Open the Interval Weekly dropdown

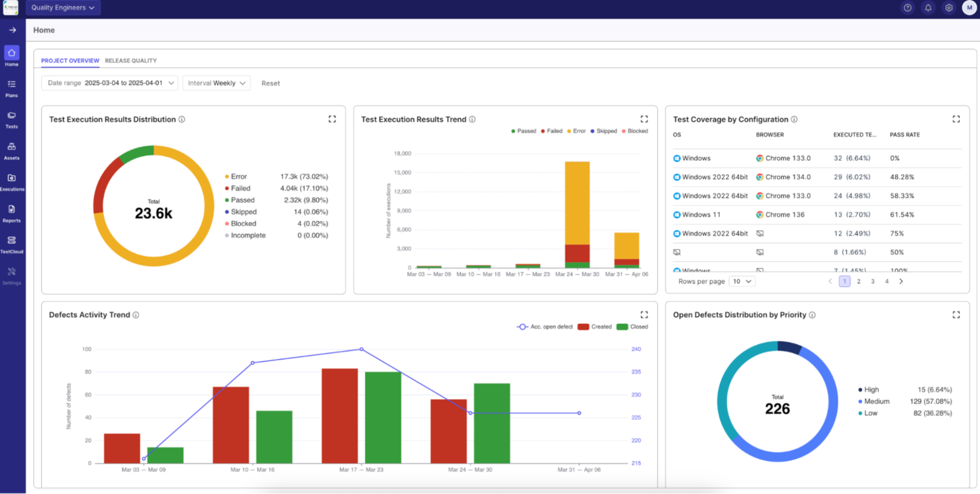coord(217,83)
